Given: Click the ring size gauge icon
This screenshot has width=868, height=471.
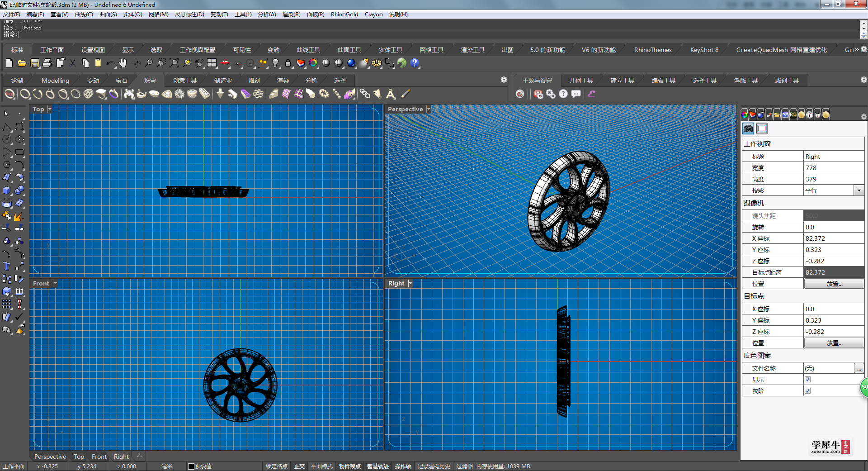Looking at the screenshot, I should pos(9,94).
